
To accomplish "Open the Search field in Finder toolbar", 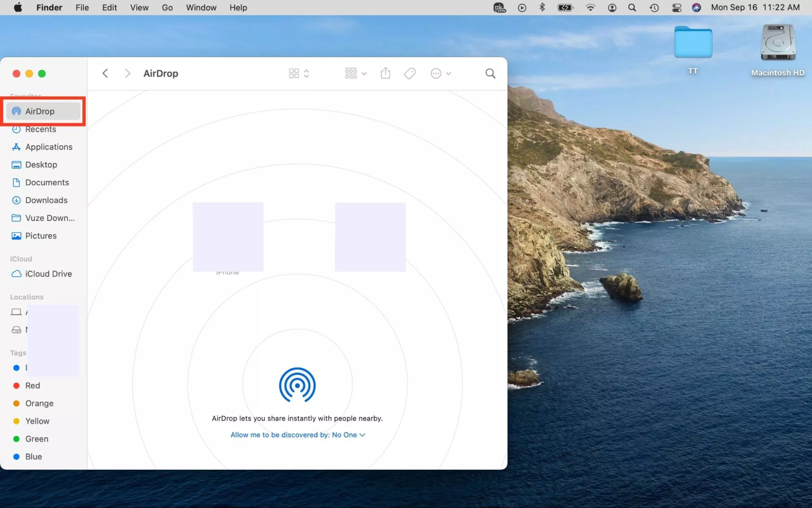I will (x=490, y=73).
